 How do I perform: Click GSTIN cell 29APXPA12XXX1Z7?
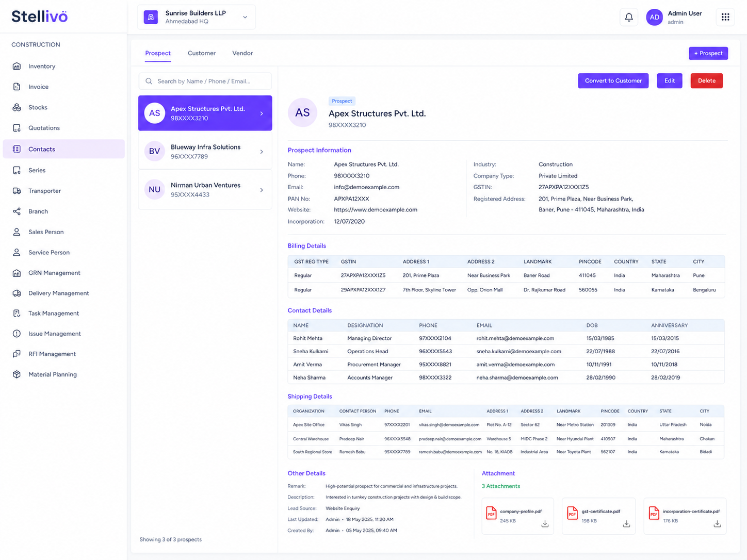[363, 290]
